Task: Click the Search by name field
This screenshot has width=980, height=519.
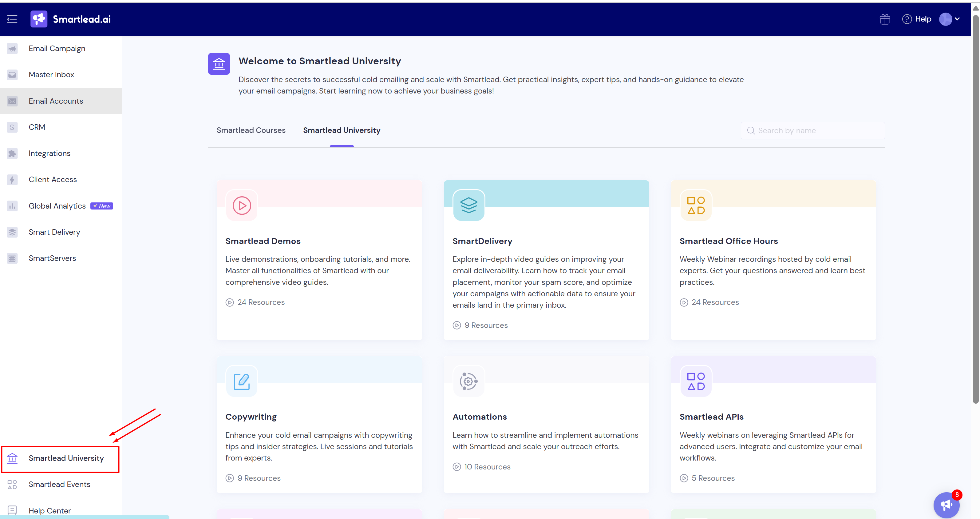Action: click(812, 131)
